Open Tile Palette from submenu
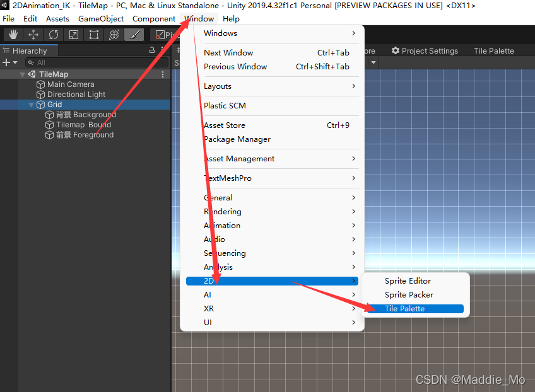This screenshot has width=535, height=392. pyautogui.click(x=416, y=309)
